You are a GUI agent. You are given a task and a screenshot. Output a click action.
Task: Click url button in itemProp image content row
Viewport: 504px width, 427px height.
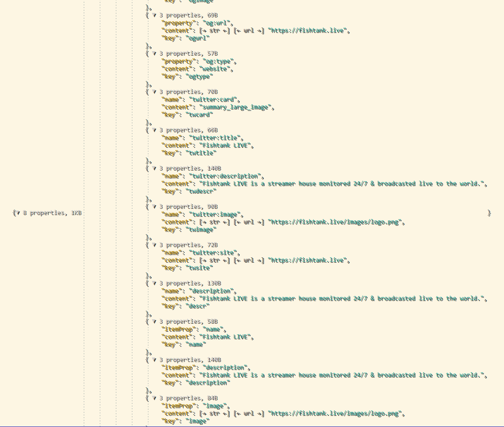pyautogui.click(x=249, y=414)
